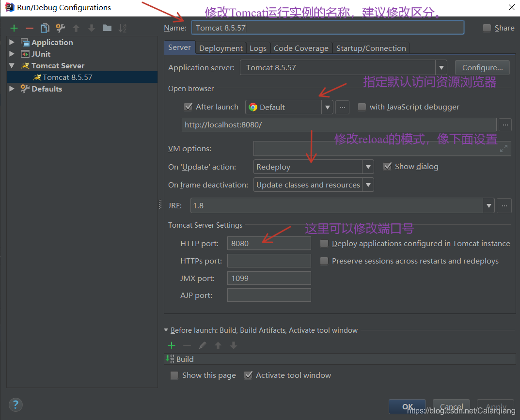Open Application server dropdown
This screenshot has height=420, width=520.
pyautogui.click(x=441, y=68)
